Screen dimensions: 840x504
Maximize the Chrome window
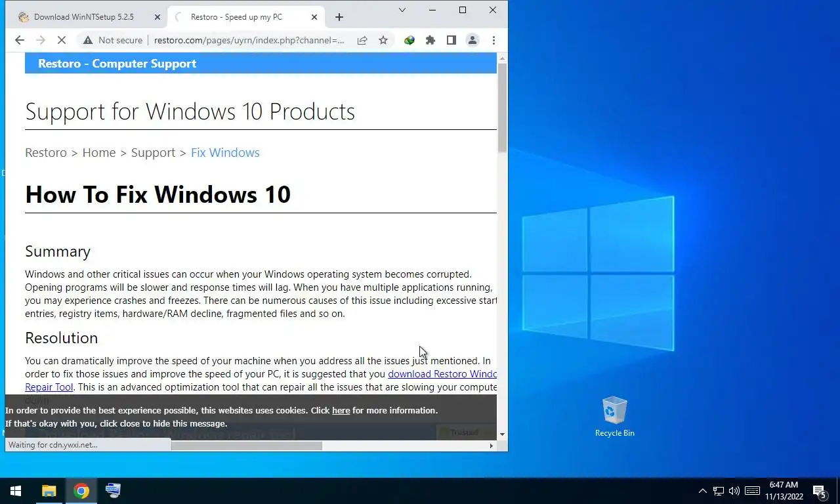(x=463, y=10)
